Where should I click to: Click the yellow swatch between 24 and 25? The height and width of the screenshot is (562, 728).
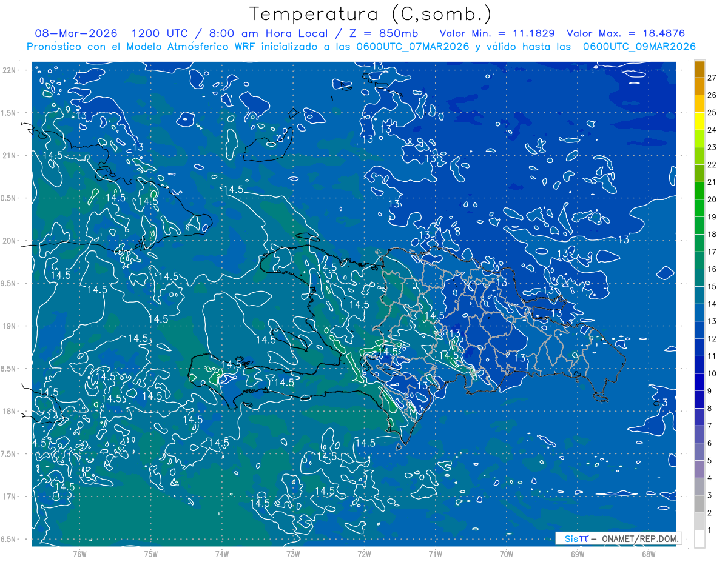(x=699, y=122)
